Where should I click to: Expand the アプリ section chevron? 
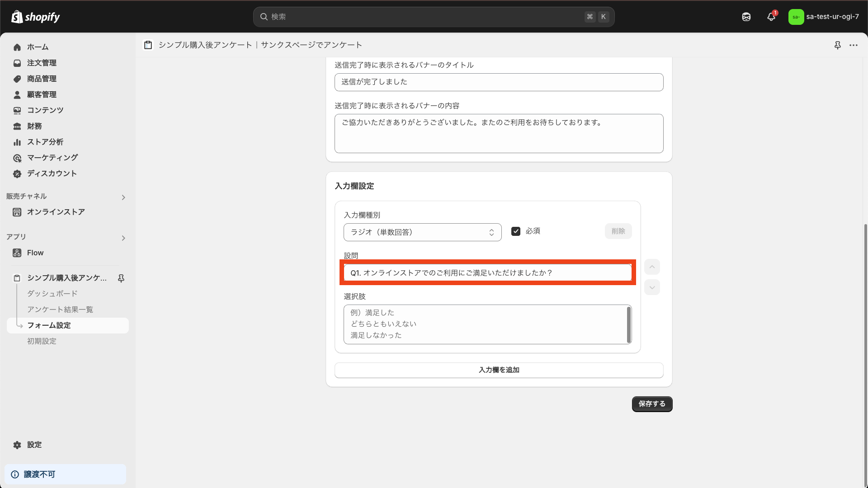pyautogui.click(x=123, y=238)
